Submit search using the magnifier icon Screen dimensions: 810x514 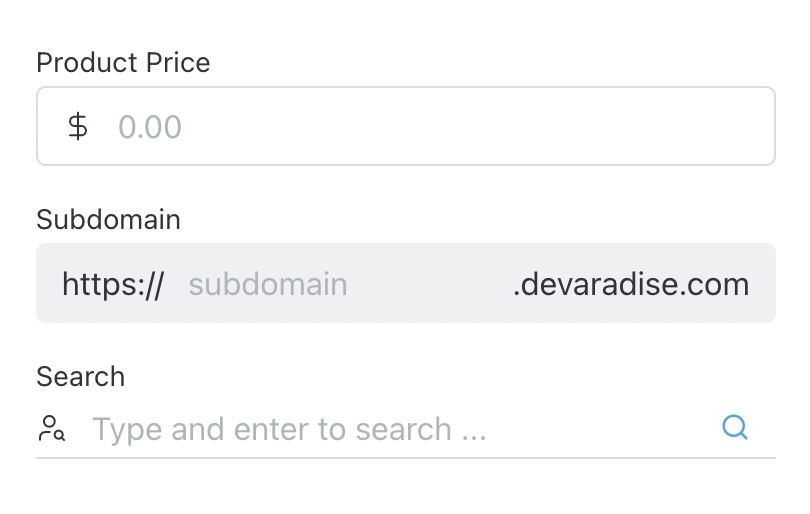(x=735, y=428)
